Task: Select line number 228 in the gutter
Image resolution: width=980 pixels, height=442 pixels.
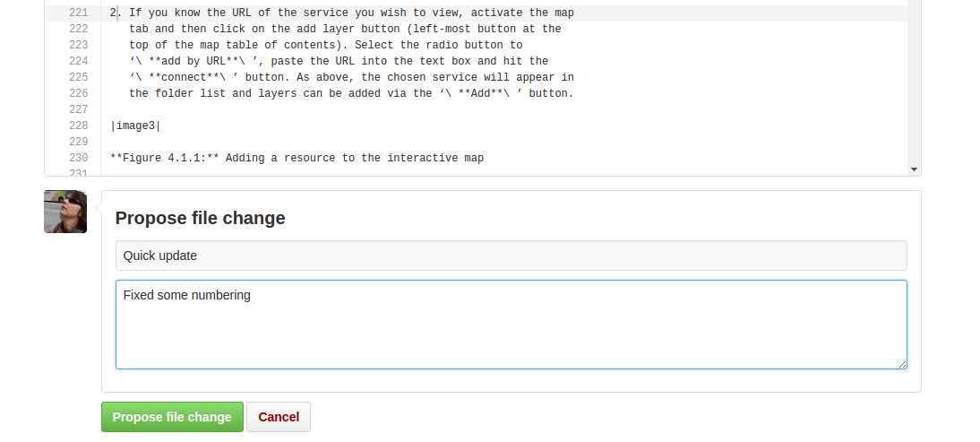Action: click(x=78, y=126)
